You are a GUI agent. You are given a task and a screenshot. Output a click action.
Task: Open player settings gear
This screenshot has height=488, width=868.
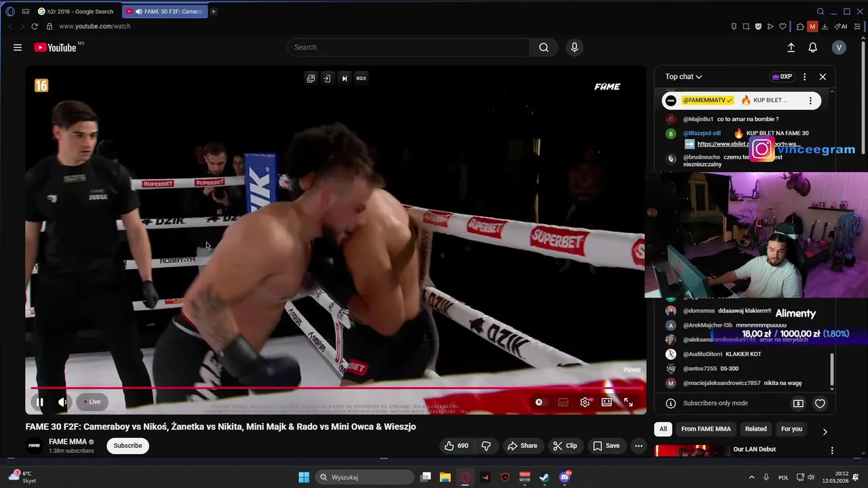coord(585,402)
